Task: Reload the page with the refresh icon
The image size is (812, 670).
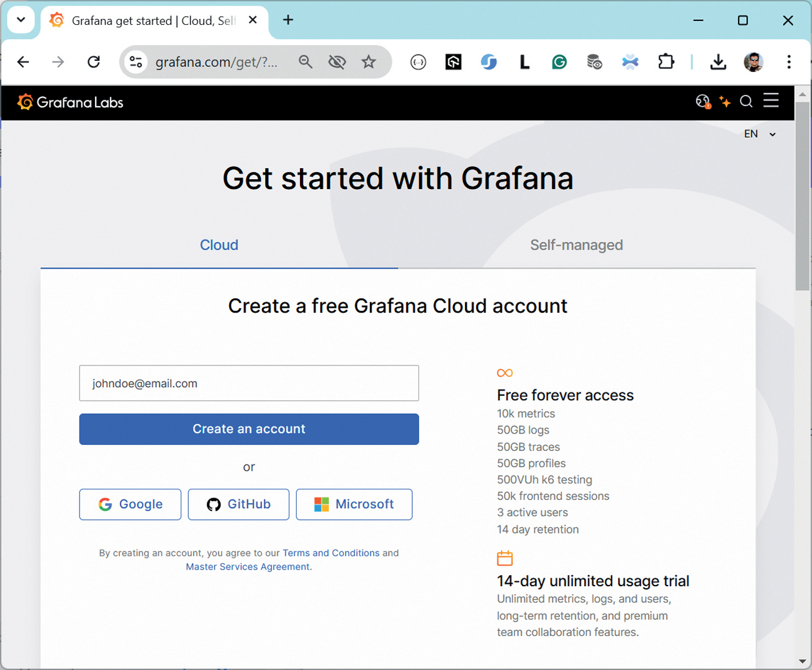Action: pos(94,62)
